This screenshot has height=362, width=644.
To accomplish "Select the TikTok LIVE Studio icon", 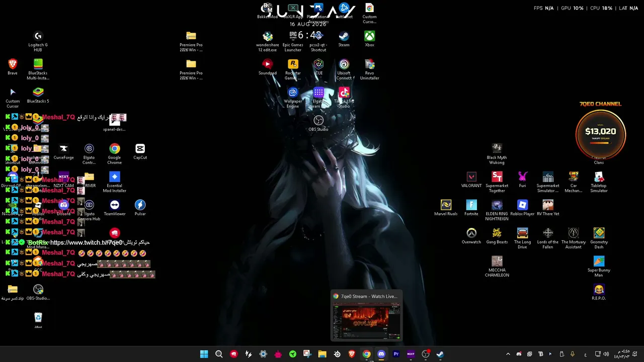I will pos(344,98).
